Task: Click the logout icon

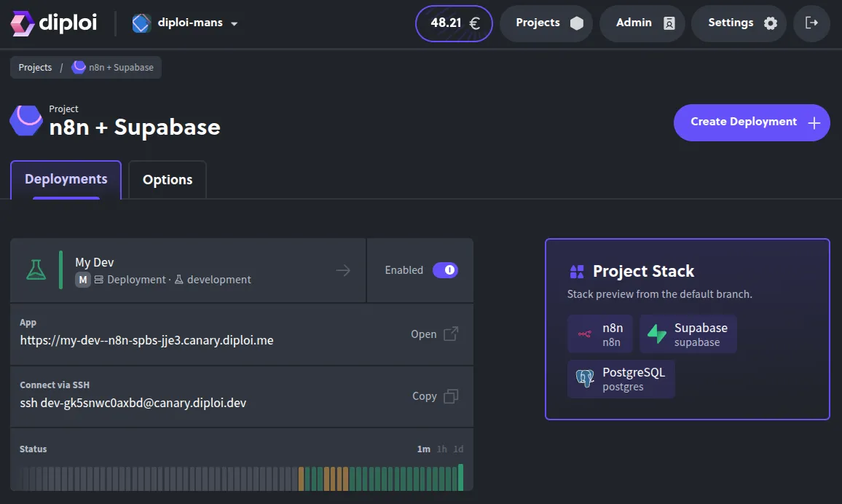Action: click(811, 23)
